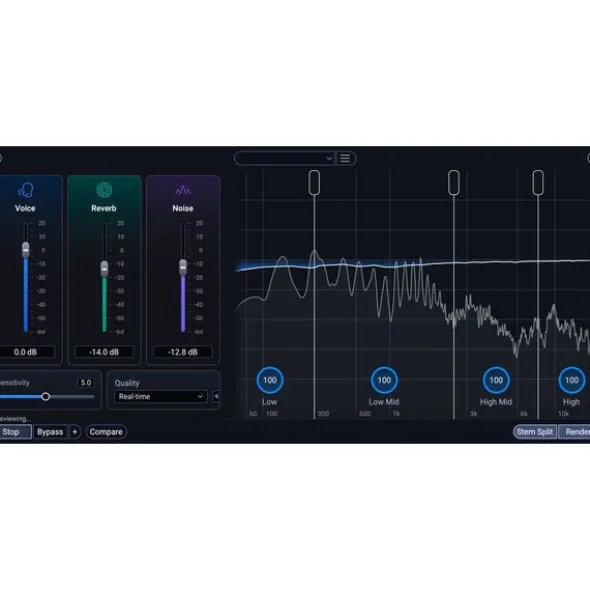Click the 300 frequency axis label

323,414
